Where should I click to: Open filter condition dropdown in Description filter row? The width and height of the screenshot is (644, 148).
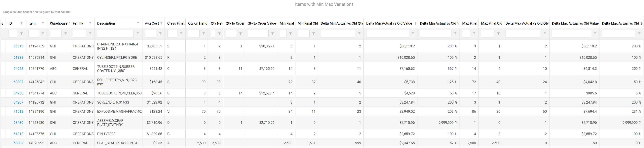(x=138, y=34)
